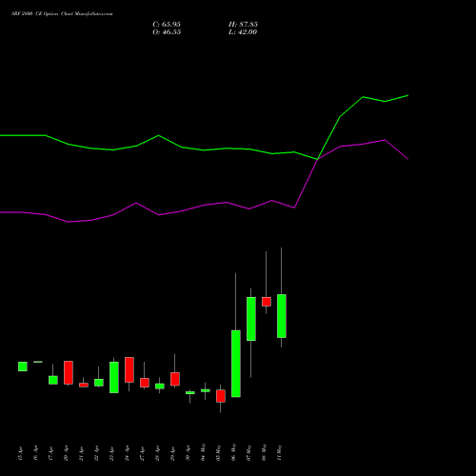Select the 16 Apr date label

pos(35,453)
